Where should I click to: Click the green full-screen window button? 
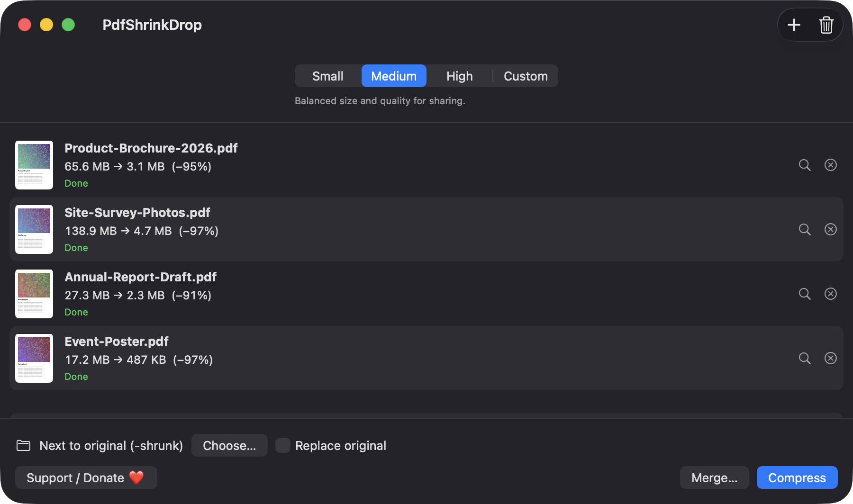tap(68, 25)
